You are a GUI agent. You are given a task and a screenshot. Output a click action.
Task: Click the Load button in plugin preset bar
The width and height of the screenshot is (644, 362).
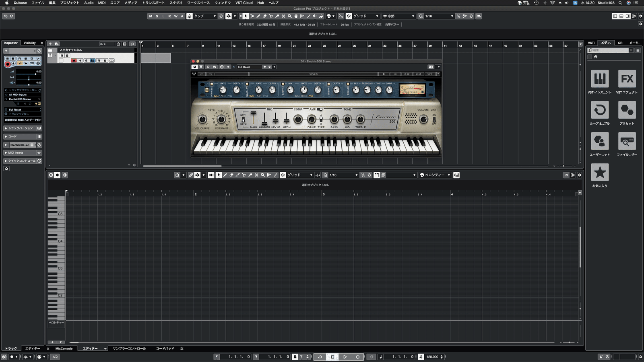pyautogui.click(x=418, y=74)
